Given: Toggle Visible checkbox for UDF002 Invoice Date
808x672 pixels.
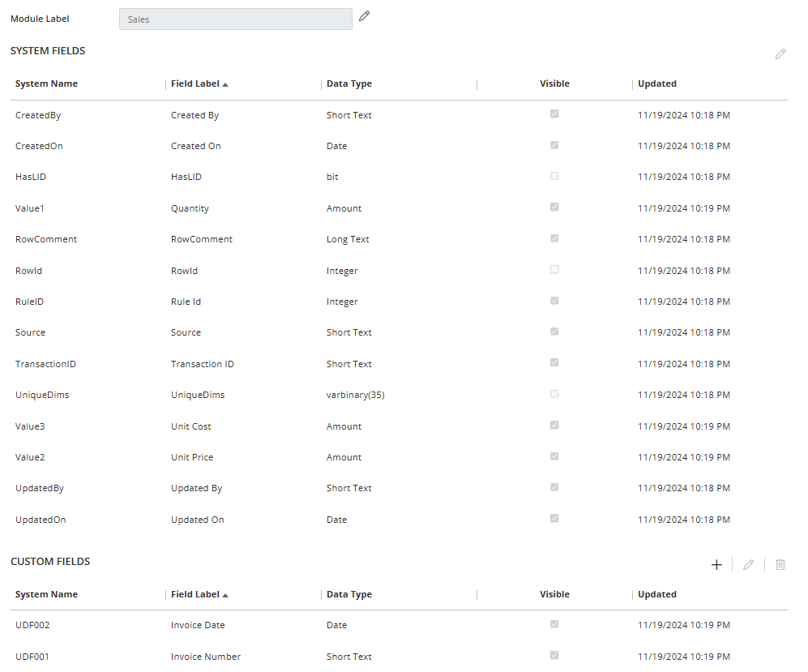Looking at the screenshot, I should pos(554,624).
